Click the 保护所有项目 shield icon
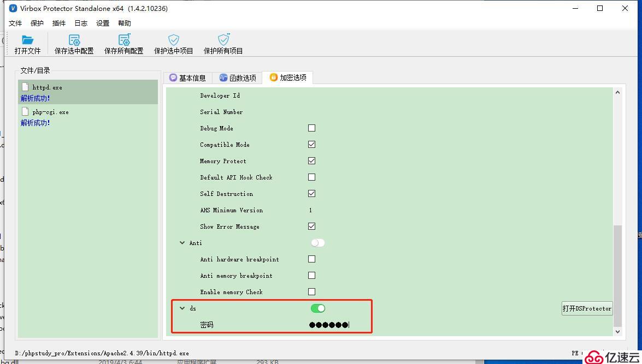 (223, 40)
